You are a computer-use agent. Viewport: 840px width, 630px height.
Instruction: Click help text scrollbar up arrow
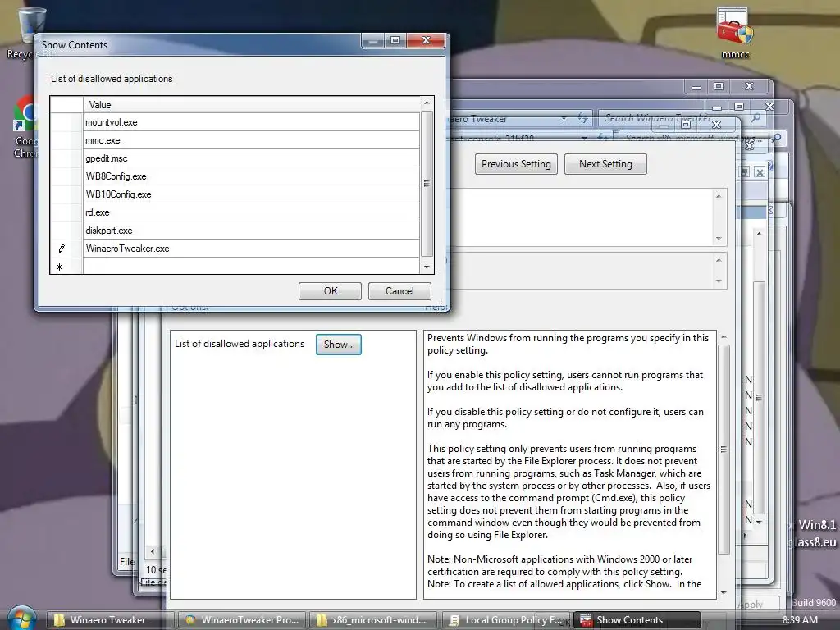[724, 336]
